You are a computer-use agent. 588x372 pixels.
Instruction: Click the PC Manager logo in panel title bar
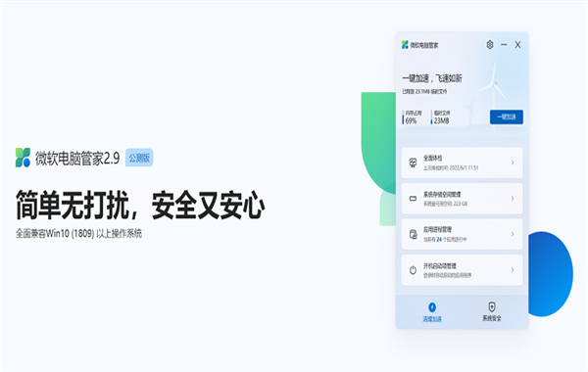coord(405,45)
